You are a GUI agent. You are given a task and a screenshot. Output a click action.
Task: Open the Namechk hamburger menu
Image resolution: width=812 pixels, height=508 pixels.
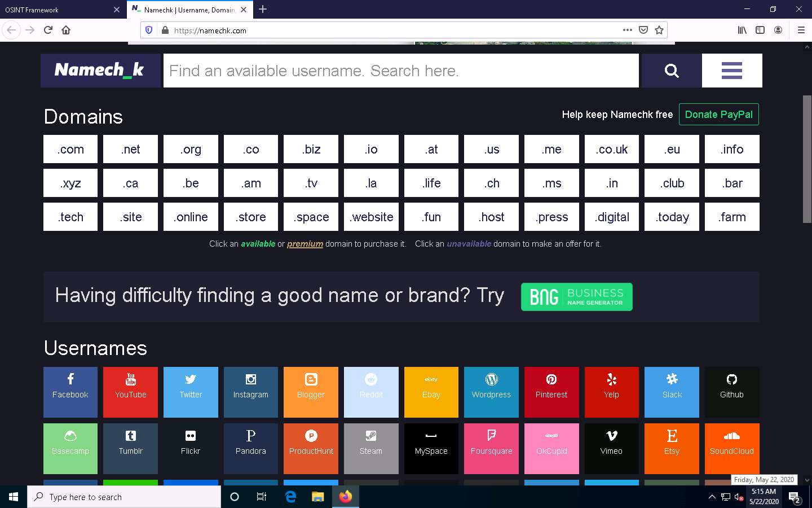732,71
